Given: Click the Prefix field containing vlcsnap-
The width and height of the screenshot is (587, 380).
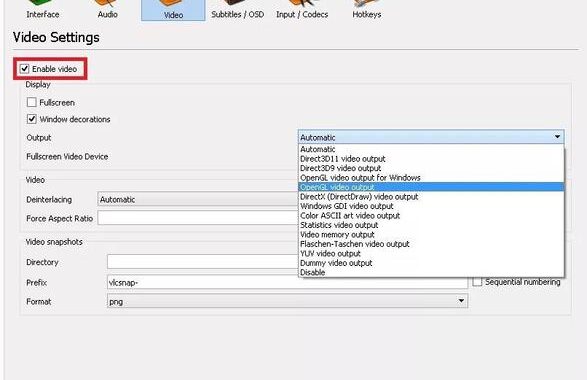Looking at the screenshot, I should click(x=287, y=282).
